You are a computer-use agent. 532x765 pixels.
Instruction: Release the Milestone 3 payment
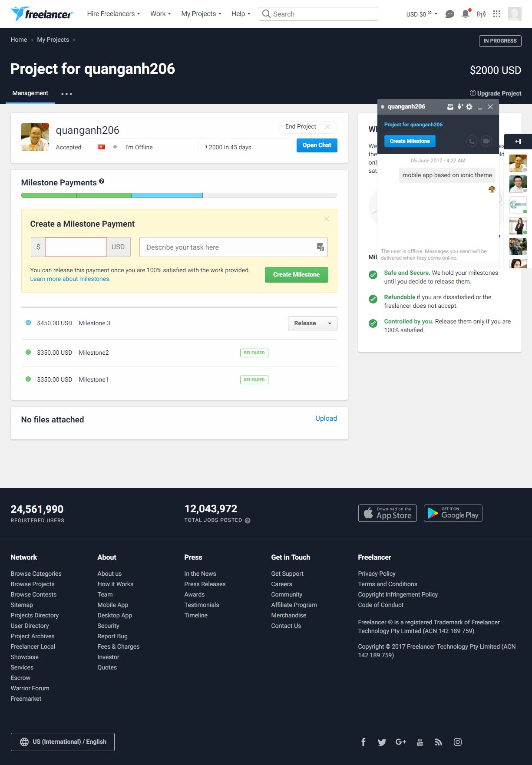(x=305, y=323)
